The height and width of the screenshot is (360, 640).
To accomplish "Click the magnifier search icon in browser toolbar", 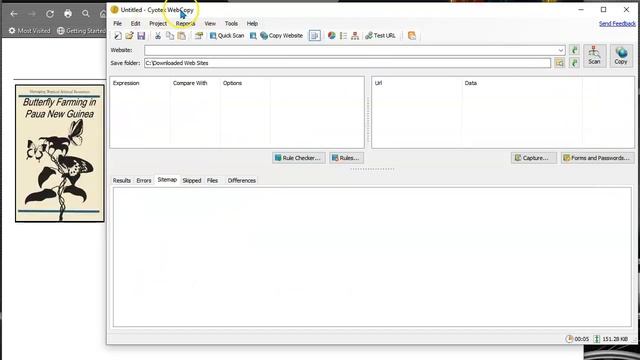I will pos(86,14).
